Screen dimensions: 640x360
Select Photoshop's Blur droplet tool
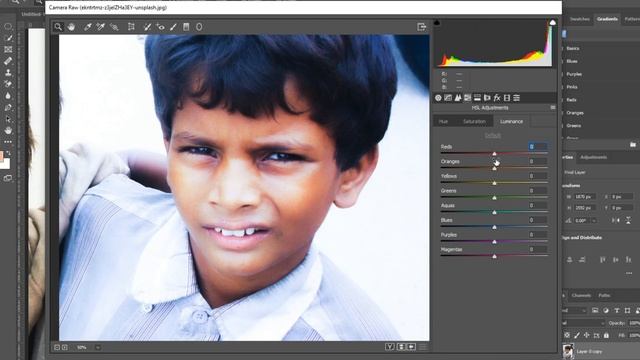pyautogui.click(x=8, y=96)
